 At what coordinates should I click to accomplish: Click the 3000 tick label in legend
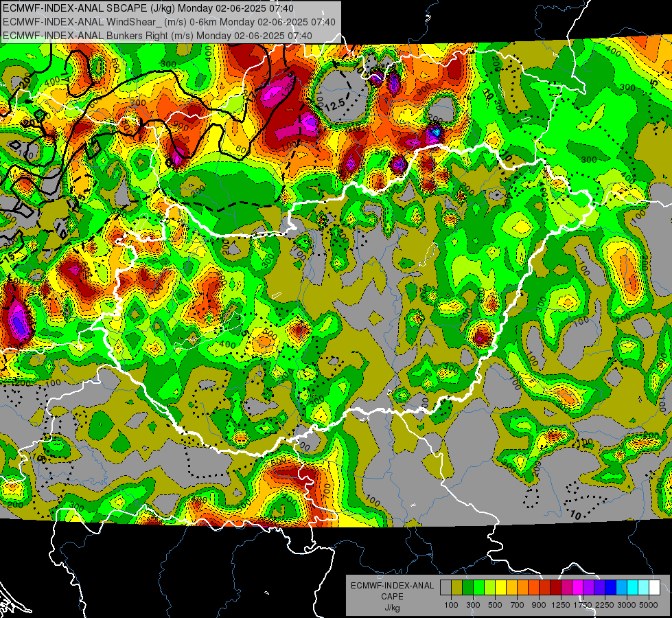pyautogui.click(x=627, y=605)
